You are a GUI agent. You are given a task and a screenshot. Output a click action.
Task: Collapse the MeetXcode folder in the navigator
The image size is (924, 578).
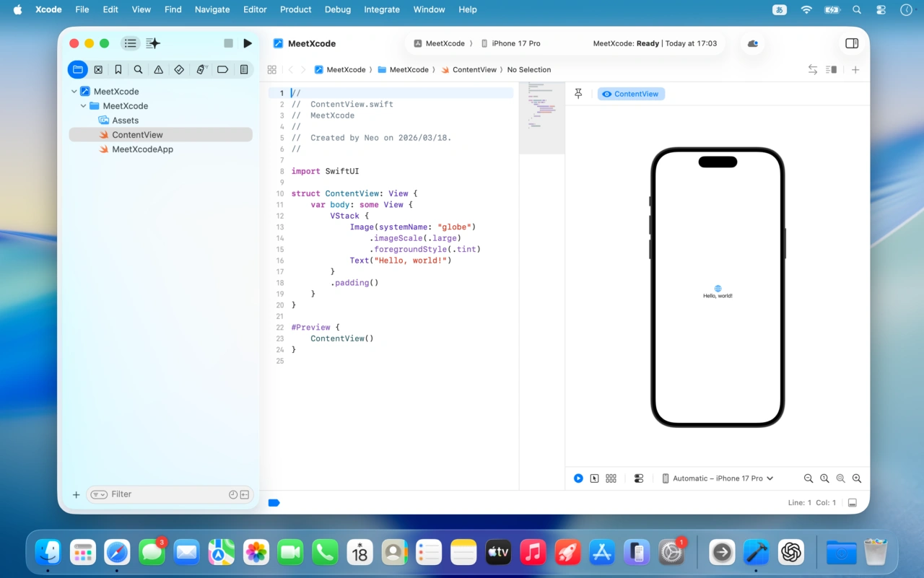click(83, 105)
